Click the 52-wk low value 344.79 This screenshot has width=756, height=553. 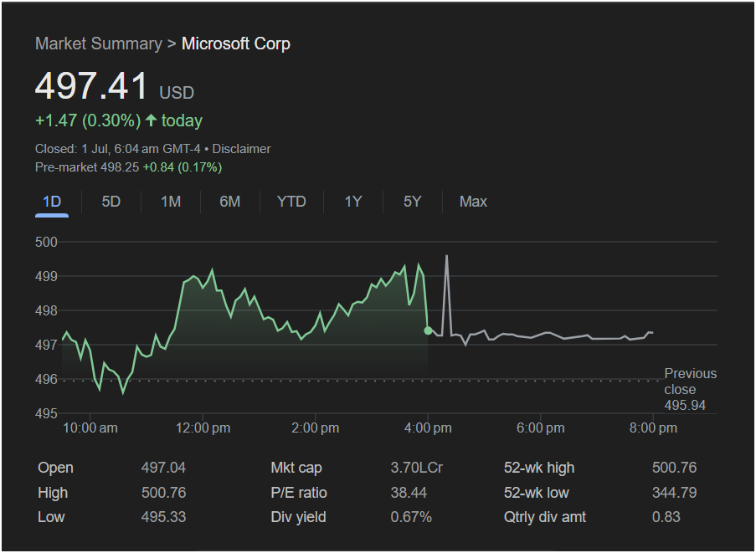point(674,493)
